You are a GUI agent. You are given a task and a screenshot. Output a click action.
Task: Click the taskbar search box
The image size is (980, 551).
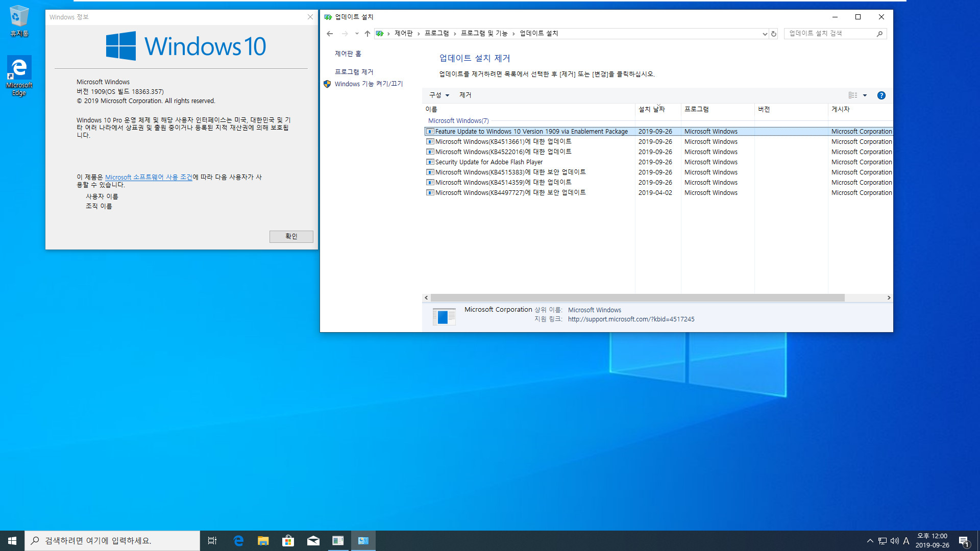coord(112,541)
